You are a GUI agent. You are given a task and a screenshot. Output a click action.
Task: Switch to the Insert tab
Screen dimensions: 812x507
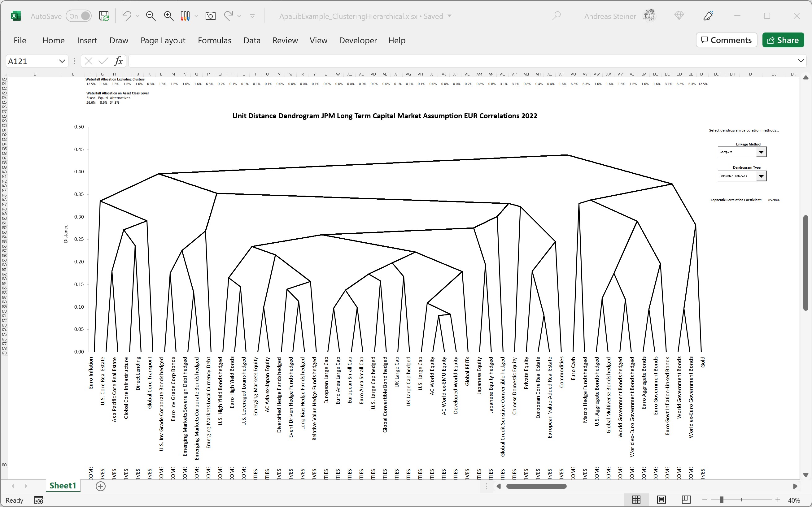pos(87,40)
